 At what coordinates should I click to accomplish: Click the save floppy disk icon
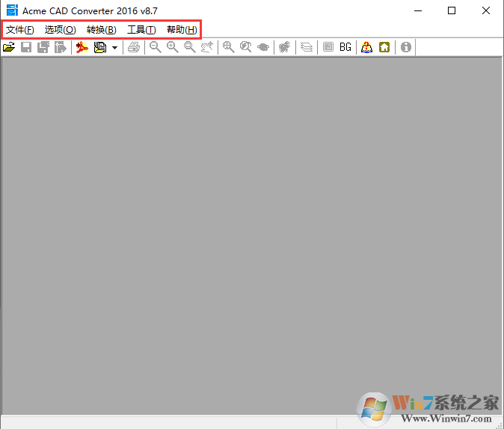(26, 47)
